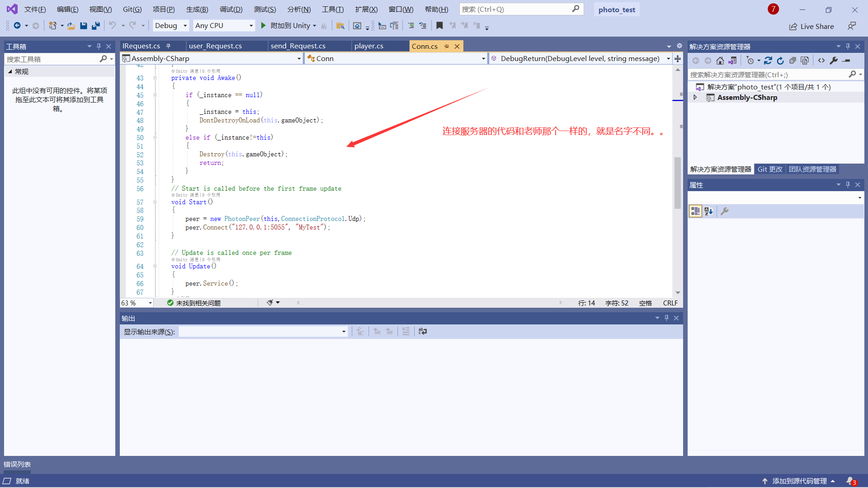Open the feedback icon next to Live Share
This screenshot has width=868, height=488.
(x=852, y=26)
